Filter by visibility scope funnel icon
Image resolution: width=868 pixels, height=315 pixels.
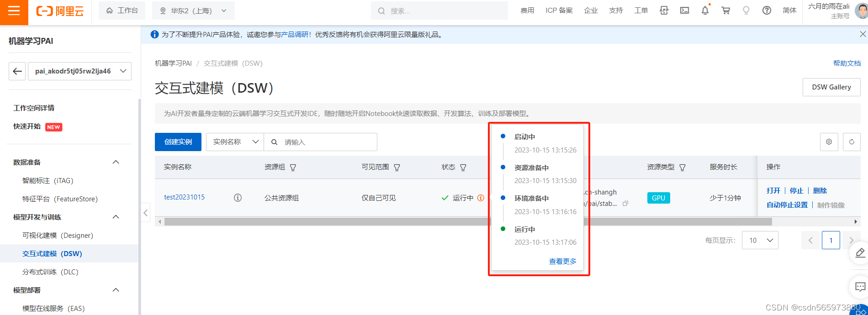pos(397,168)
